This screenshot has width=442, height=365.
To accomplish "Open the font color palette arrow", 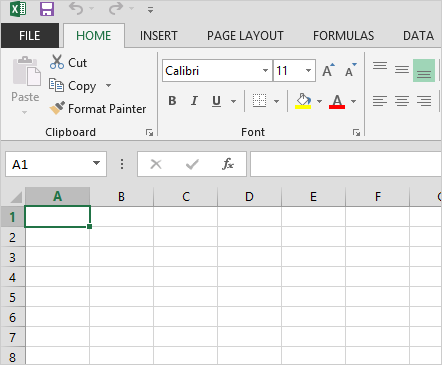I will pos(354,101).
